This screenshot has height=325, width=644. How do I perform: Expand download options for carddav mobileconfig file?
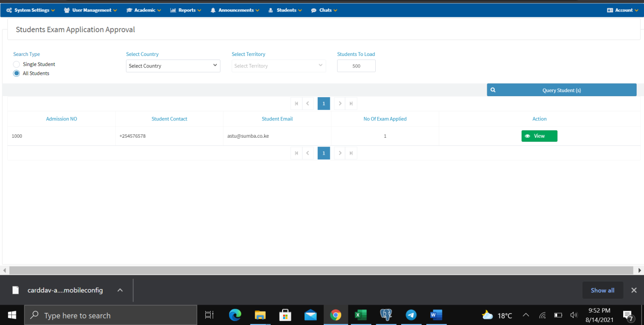(x=120, y=290)
